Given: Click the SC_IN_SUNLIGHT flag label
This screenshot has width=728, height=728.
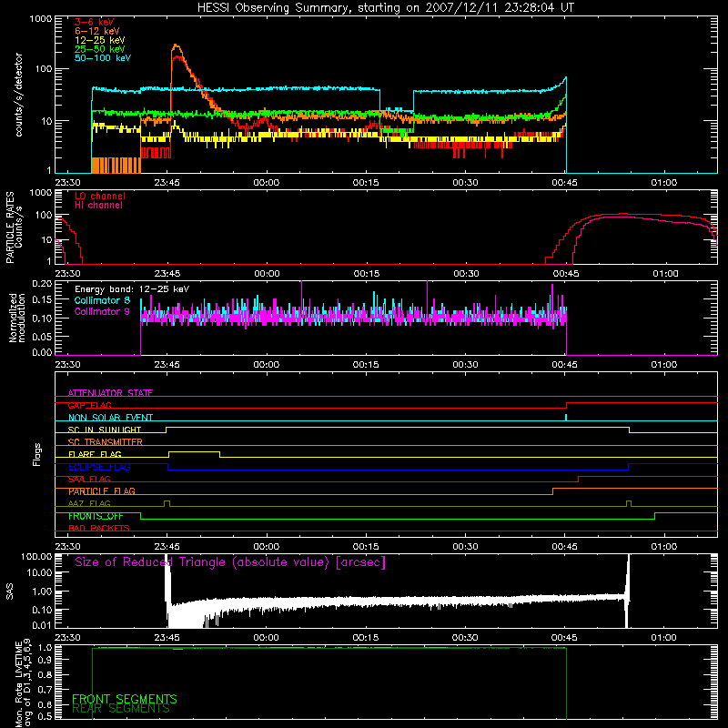Looking at the screenshot, I should click(x=105, y=430).
